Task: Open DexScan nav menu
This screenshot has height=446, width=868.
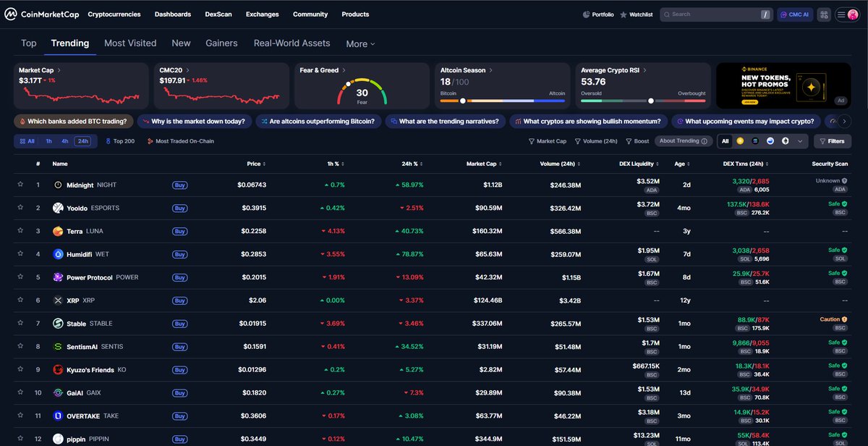Action: [218, 14]
